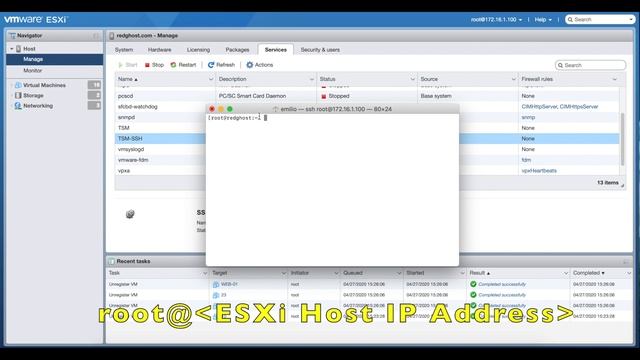Click the Host server icon

click(x=18, y=49)
